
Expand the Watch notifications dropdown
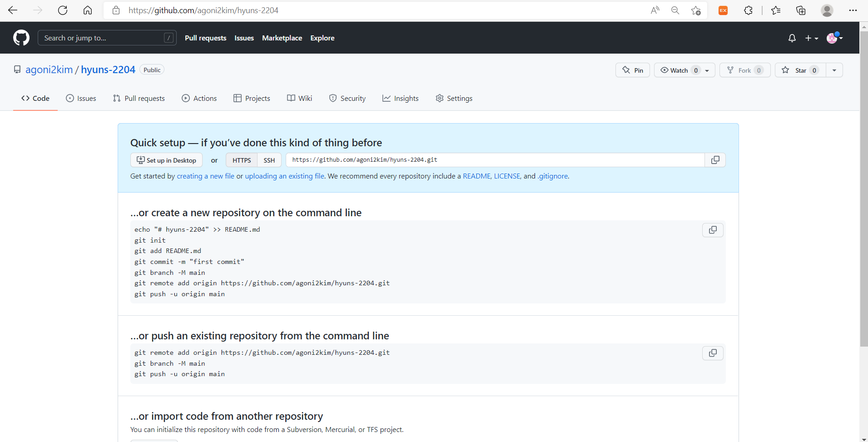click(x=684, y=70)
